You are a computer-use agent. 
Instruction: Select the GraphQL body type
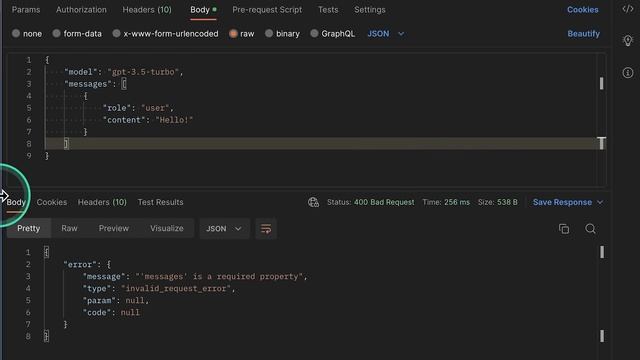332,34
